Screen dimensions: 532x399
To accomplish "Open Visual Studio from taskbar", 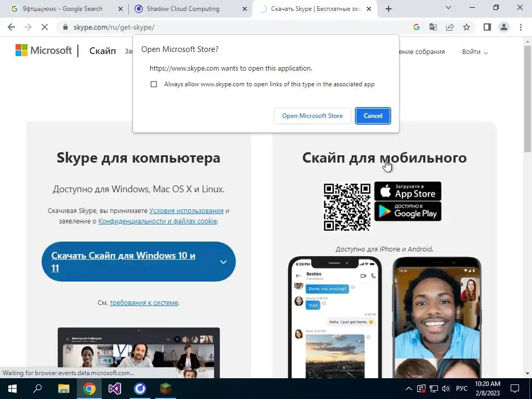I will pos(115,389).
